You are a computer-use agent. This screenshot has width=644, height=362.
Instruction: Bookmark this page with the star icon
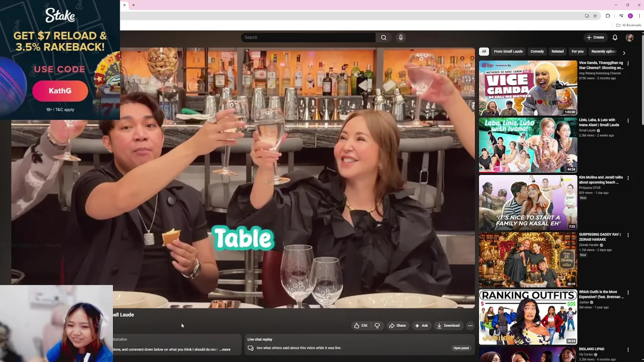click(x=595, y=16)
